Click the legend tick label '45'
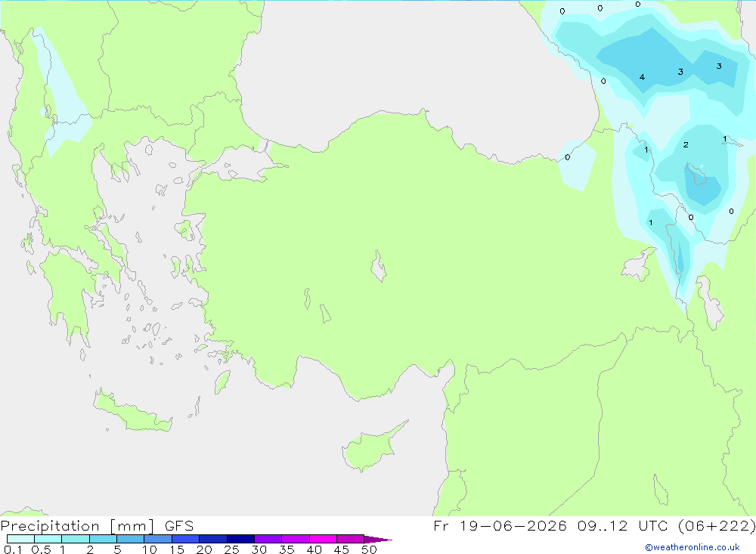Viewport: 756px width, 554px height. pyautogui.click(x=342, y=549)
